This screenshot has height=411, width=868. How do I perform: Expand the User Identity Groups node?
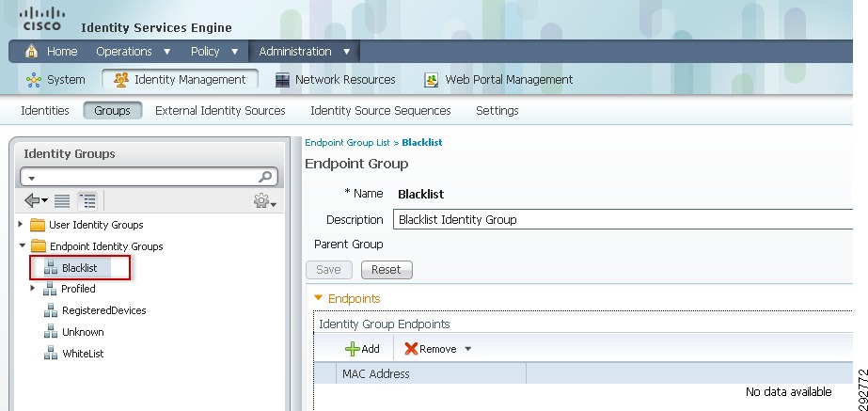coord(21,225)
